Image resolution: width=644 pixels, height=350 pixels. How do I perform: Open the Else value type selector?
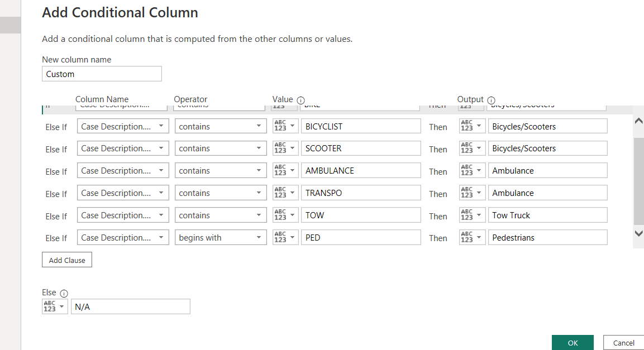coord(55,306)
